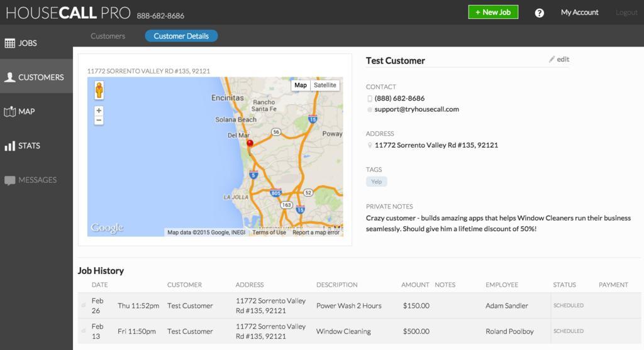644x350 pixels.
Task: Click the Feb 13 row marker icon
Action: tap(84, 331)
